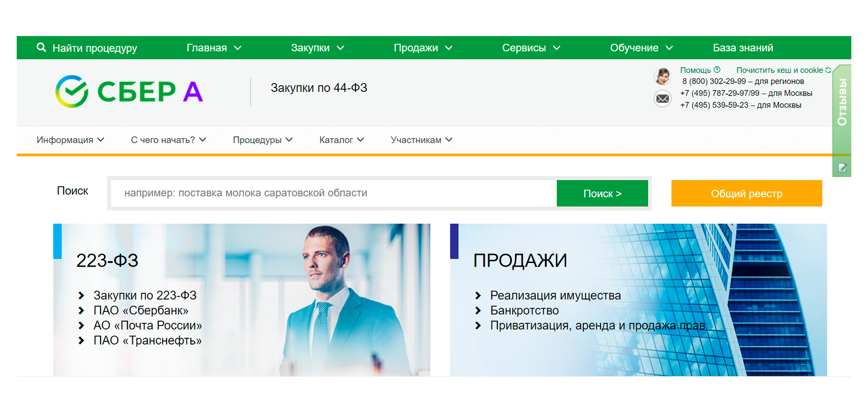868x413 pixels.
Task: Click arrow bullet beside ПАО «Сбербанк»
Action: pyautogui.click(x=81, y=310)
